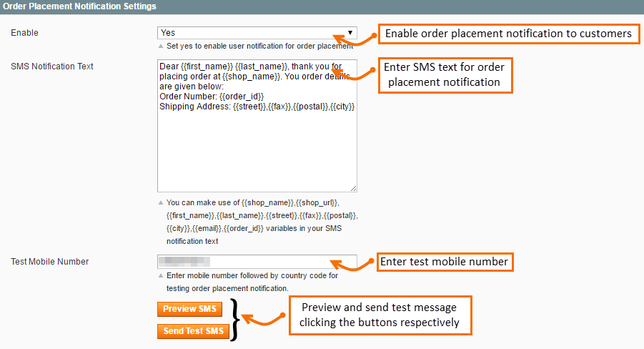644x349 pixels.
Task: Click the Send Test SMS button
Action: [193, 331]
